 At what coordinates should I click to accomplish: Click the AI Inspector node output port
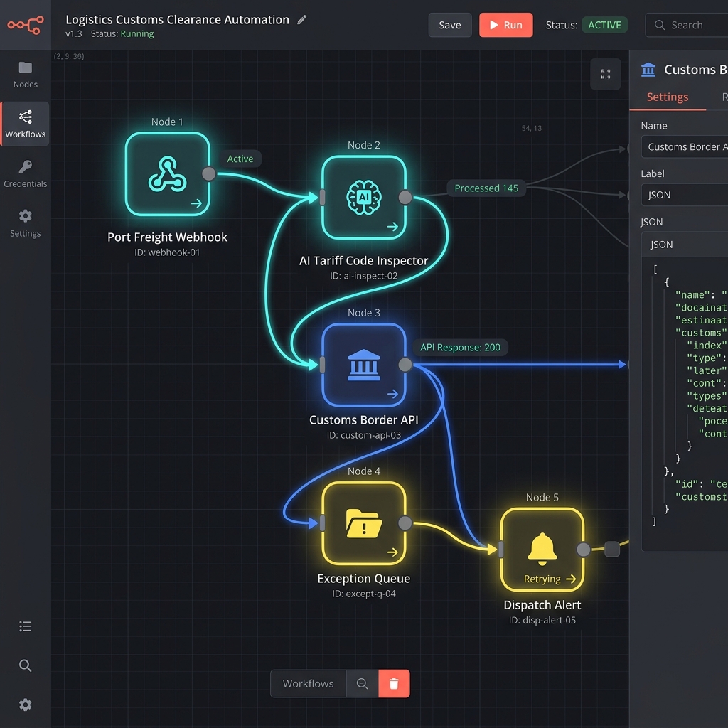[x=405, y=198]
